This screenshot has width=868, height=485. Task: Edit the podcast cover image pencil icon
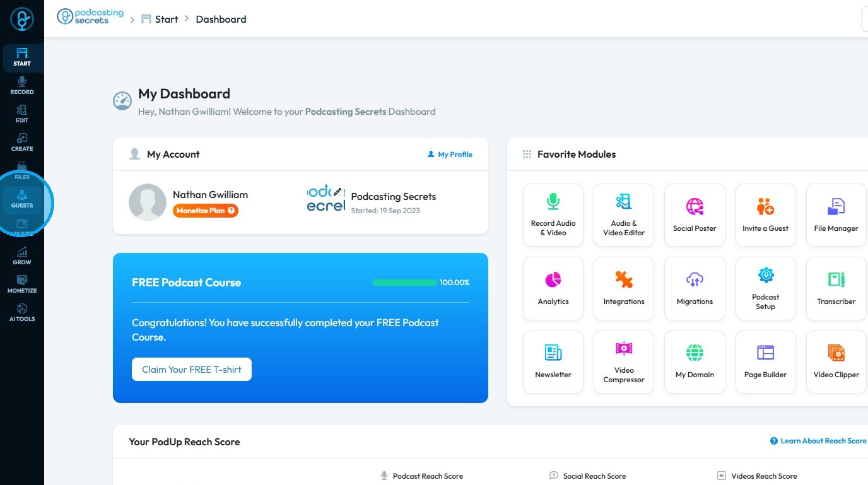click(337, 191)
